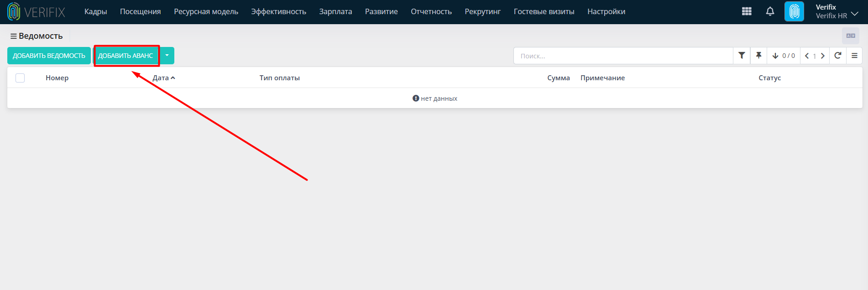
Task: Open the Посещения menu
Action: coord(141,11)
